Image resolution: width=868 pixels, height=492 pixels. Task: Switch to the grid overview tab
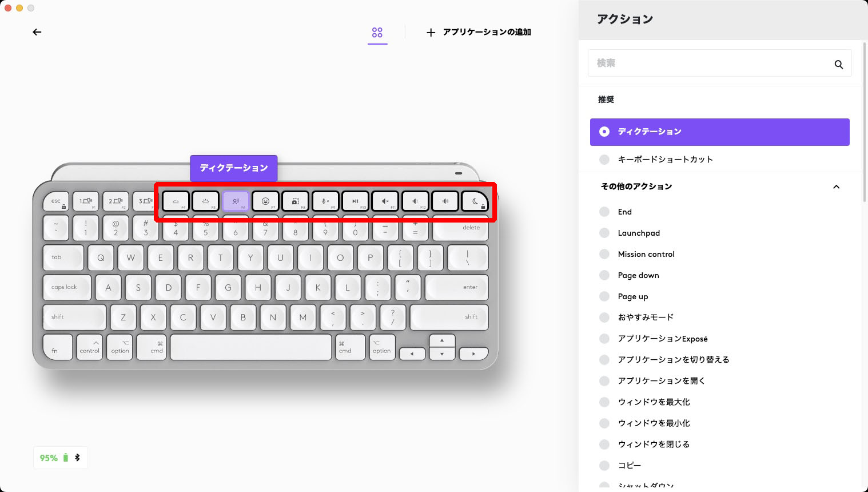pos(377,32)
